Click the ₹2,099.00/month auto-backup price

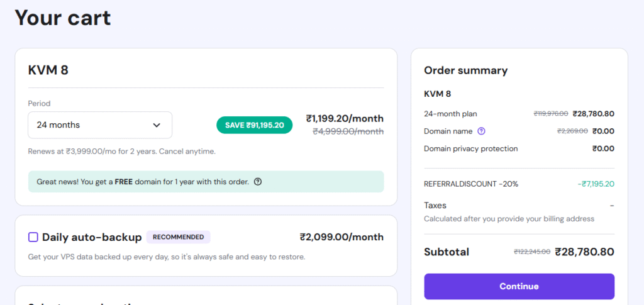341,237
